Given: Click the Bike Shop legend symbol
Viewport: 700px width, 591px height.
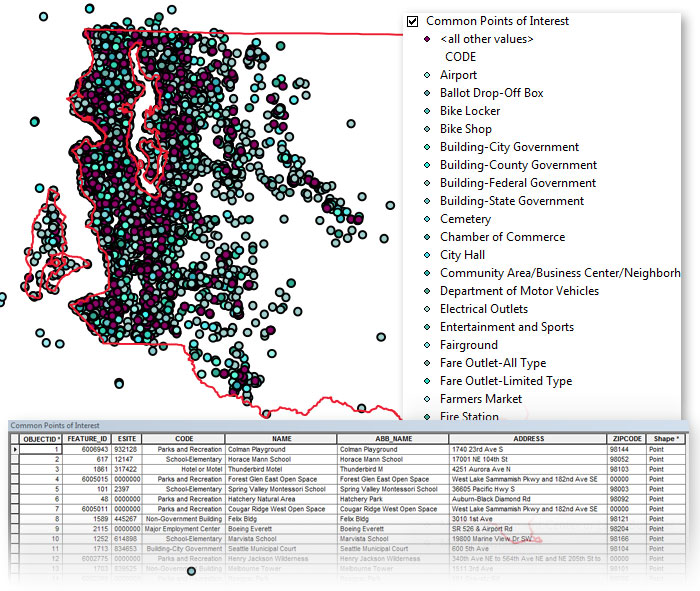Looking at the screenshot, I should [427, 129].
